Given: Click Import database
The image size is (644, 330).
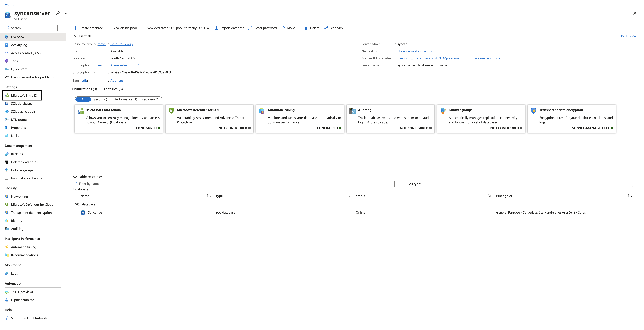Looking at the screenshot, I should pos(230,28).
